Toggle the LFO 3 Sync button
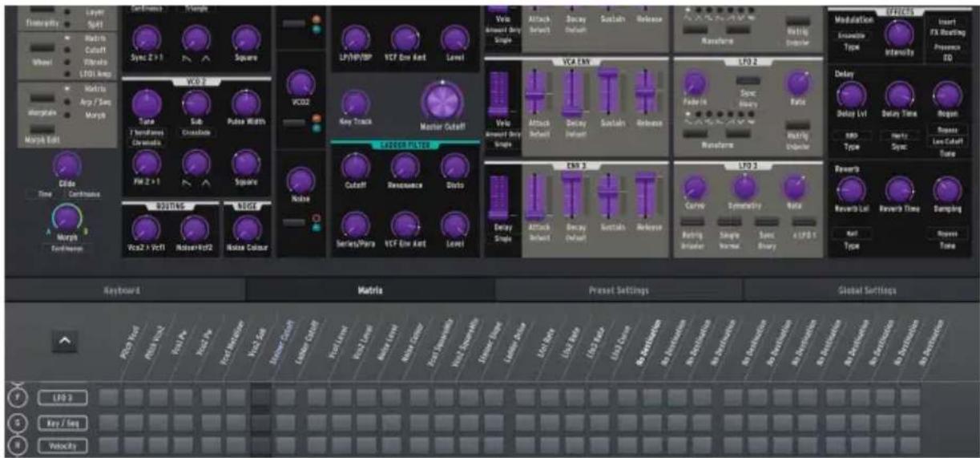Screen dimensions: 980x458 point(767,221)
